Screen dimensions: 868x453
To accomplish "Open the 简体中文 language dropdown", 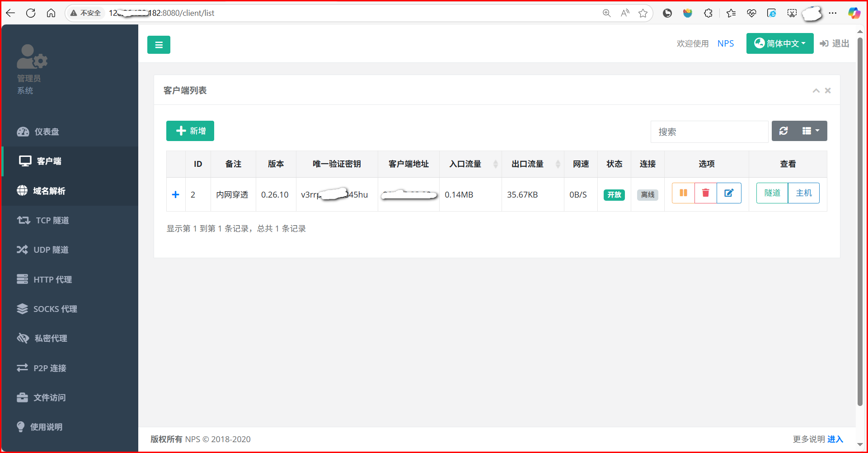I will coord(780,43).
